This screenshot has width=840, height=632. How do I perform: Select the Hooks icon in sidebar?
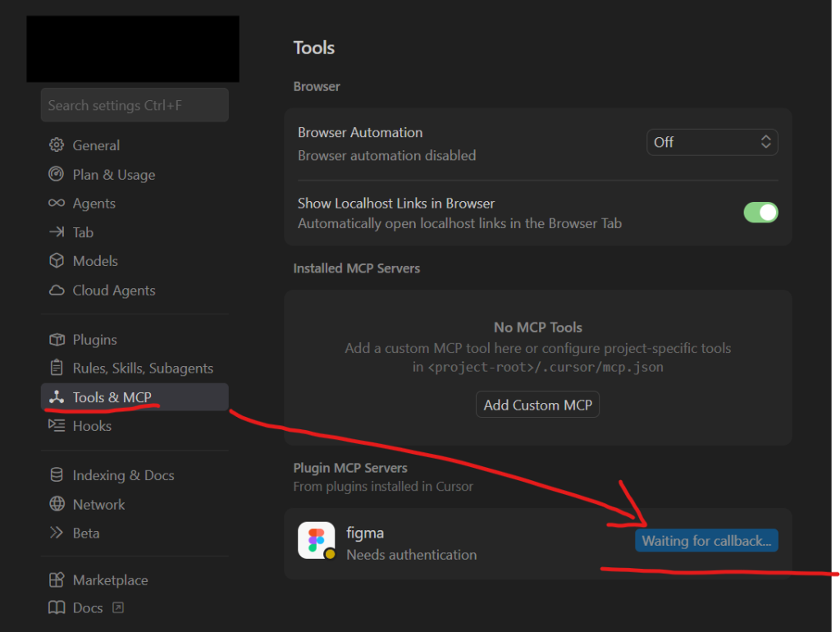pyautogui.click(x=57, y=426)
